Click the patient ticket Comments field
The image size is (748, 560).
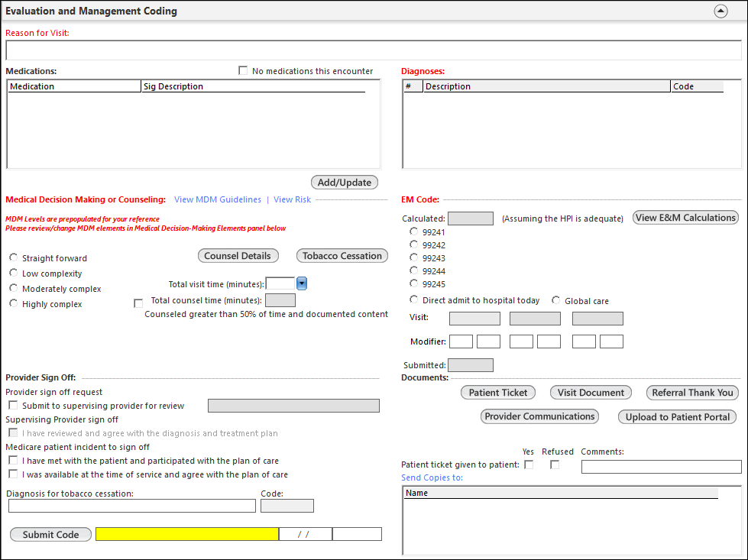click(x=661, y=467)
